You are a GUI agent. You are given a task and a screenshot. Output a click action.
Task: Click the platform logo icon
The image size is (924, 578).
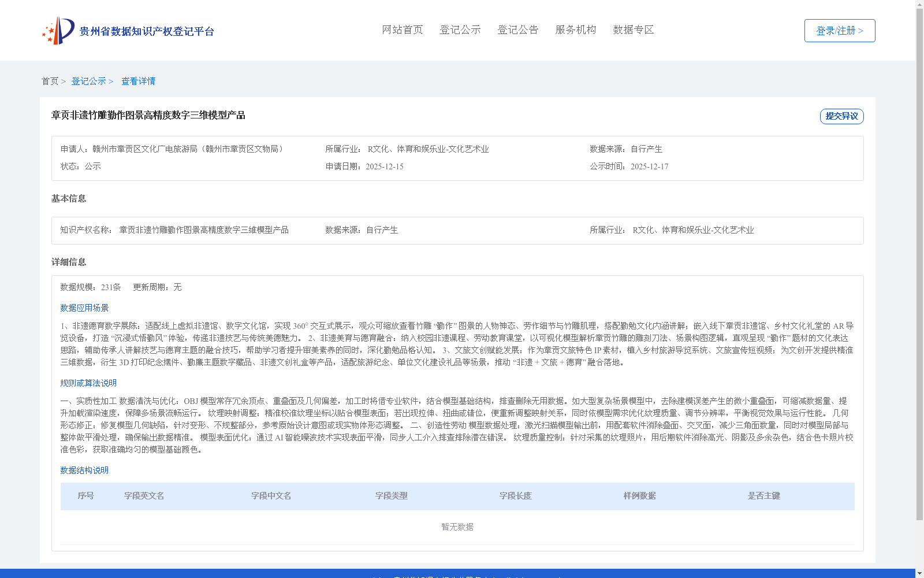(58, 31)
